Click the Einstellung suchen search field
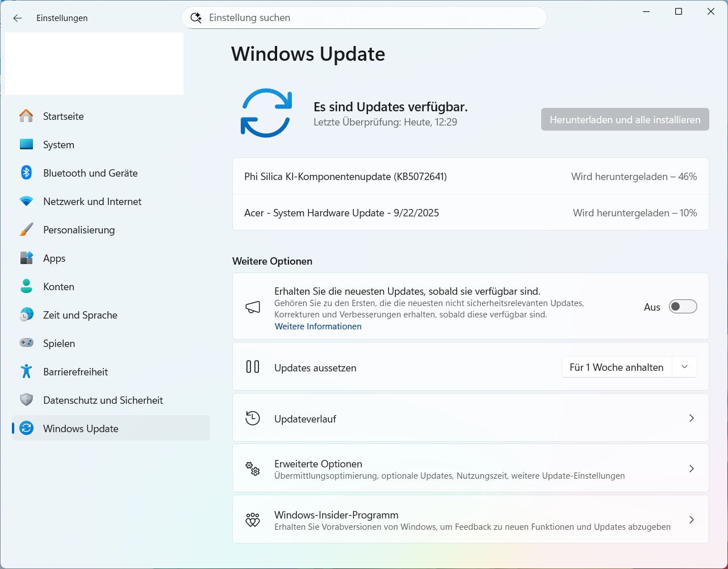 point(364,18)
